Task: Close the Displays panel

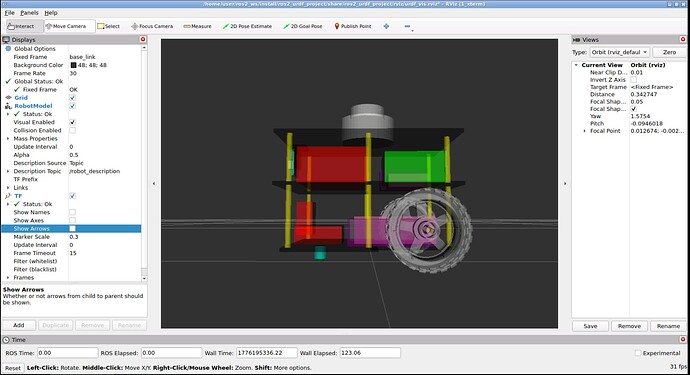Action: pos(143,39)
